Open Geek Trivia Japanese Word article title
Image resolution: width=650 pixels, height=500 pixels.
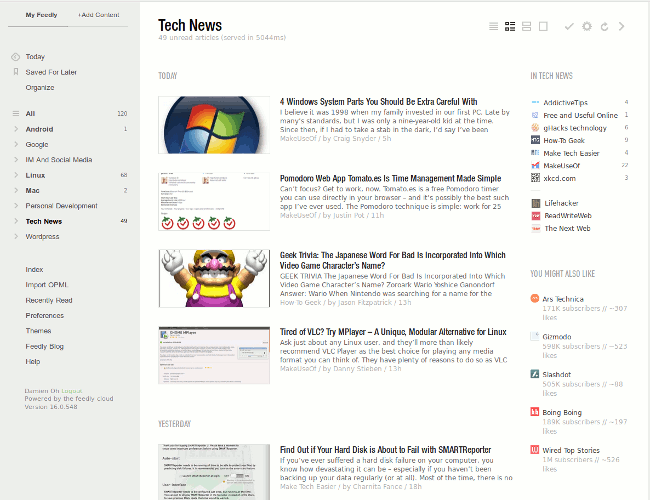393,260
